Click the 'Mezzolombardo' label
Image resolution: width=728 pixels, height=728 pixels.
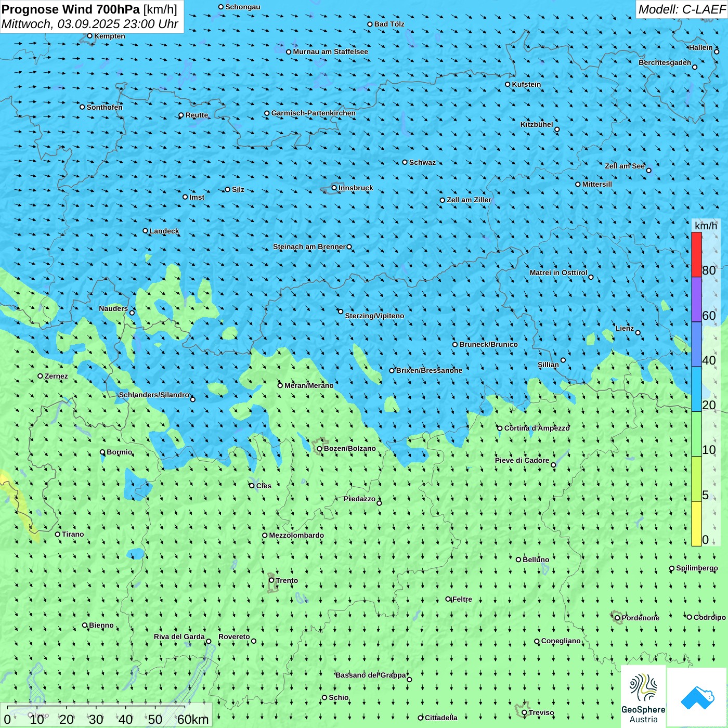click(296, 535)
